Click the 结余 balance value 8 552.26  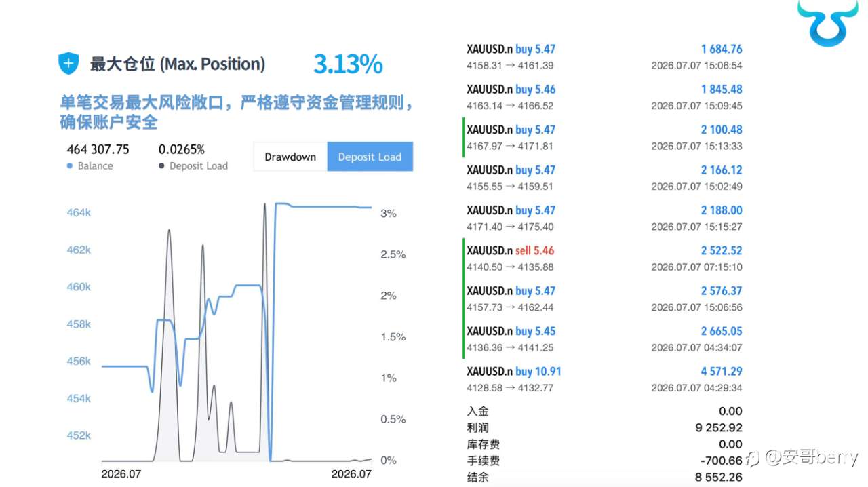719,478
